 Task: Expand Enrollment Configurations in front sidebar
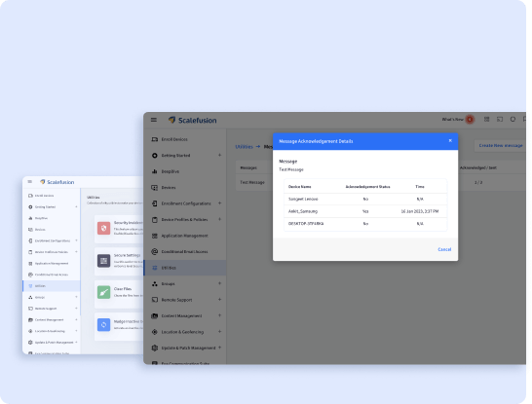click(x=220, y=203)
